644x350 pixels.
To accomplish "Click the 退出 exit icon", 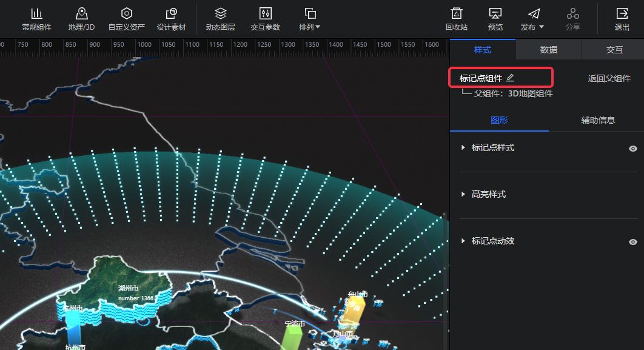I will [622, 14].
